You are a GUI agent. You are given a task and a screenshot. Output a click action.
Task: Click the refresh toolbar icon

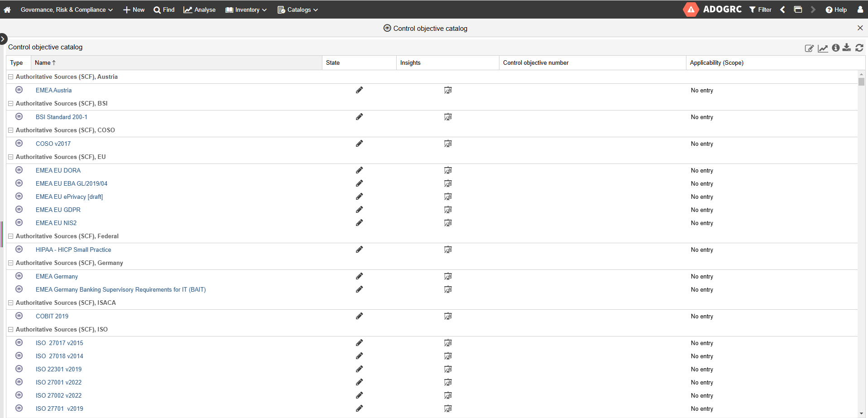tap(859, 48)
